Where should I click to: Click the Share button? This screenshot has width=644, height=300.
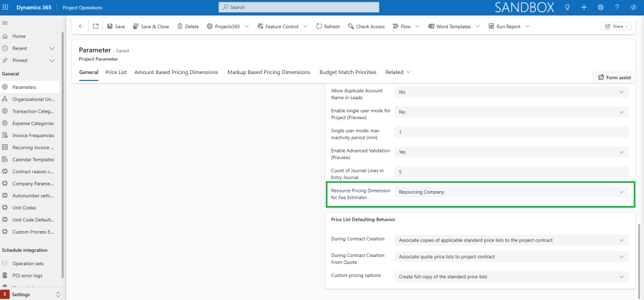pos(616,26)
